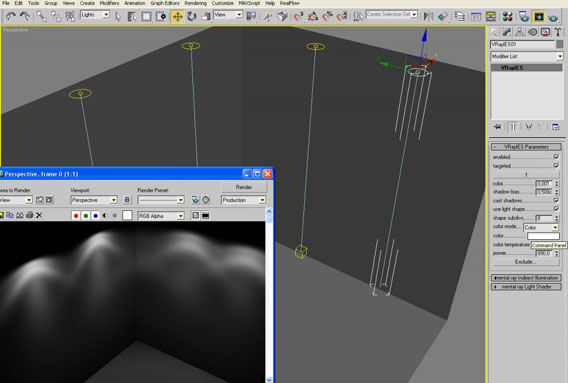Open the Curve Editor icon
The image size is (568, 383).
476,16
